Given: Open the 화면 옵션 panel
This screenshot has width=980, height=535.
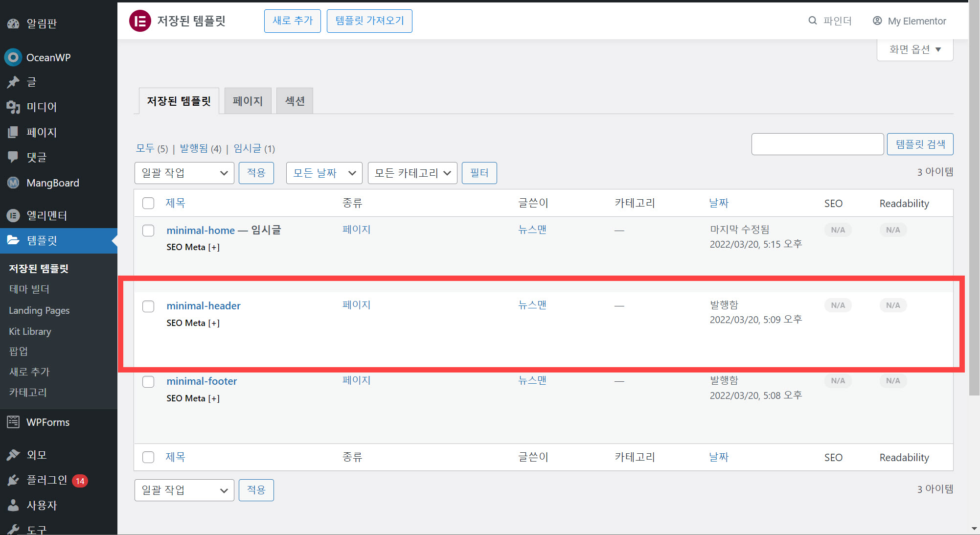Looking at the screenshot, I should [914, 49].
